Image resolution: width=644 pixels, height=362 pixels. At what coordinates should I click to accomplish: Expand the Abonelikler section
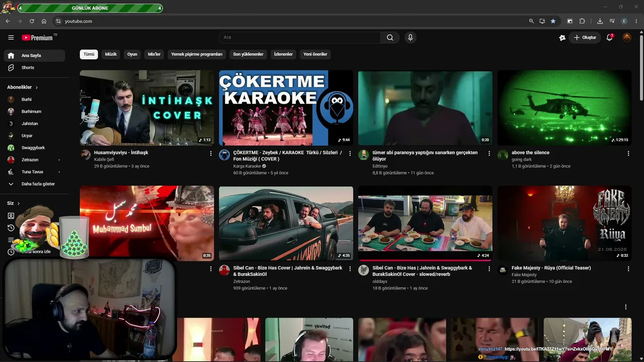point(23,87)
